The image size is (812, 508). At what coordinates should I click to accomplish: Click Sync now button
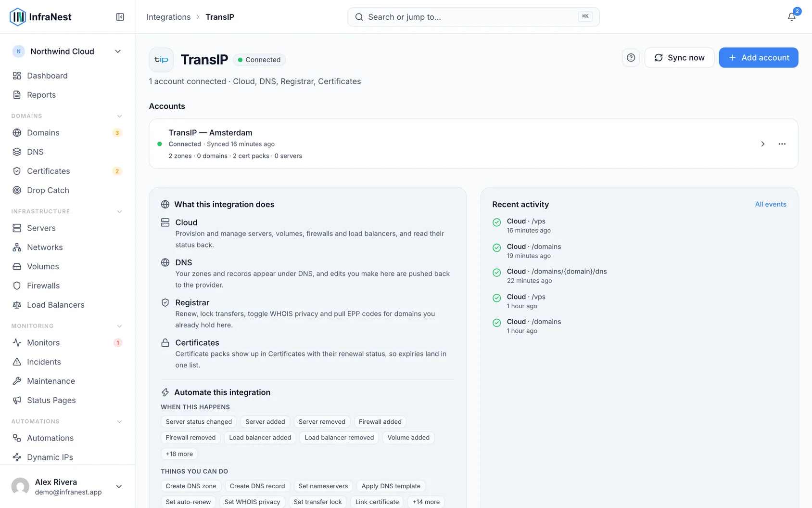point(679,58)
